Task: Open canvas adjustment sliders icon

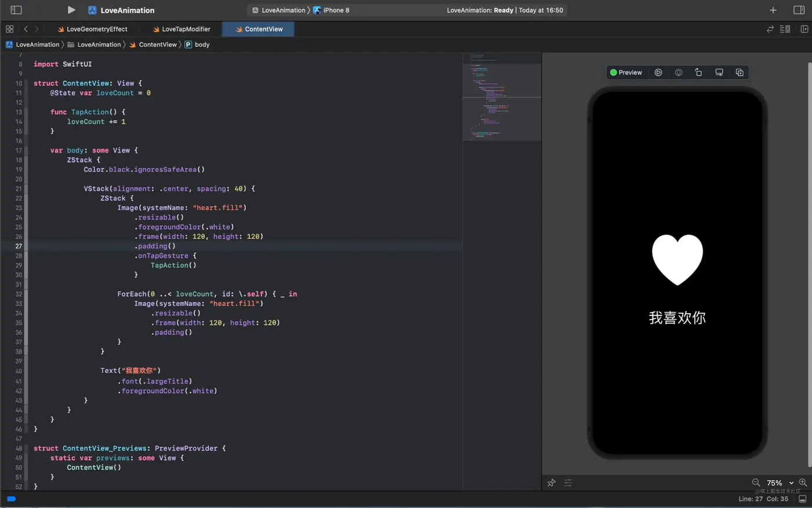Action: coord(568,482)
